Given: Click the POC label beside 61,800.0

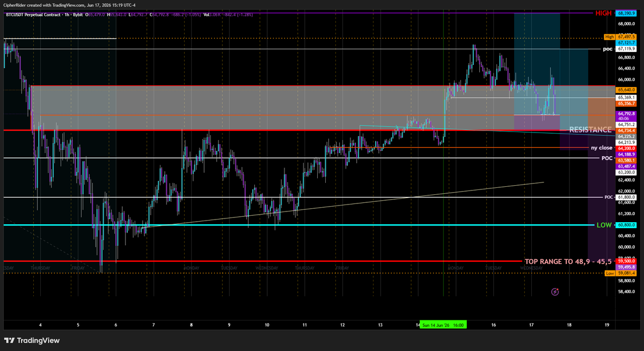Looking at the screenshot, I should 609,198.
